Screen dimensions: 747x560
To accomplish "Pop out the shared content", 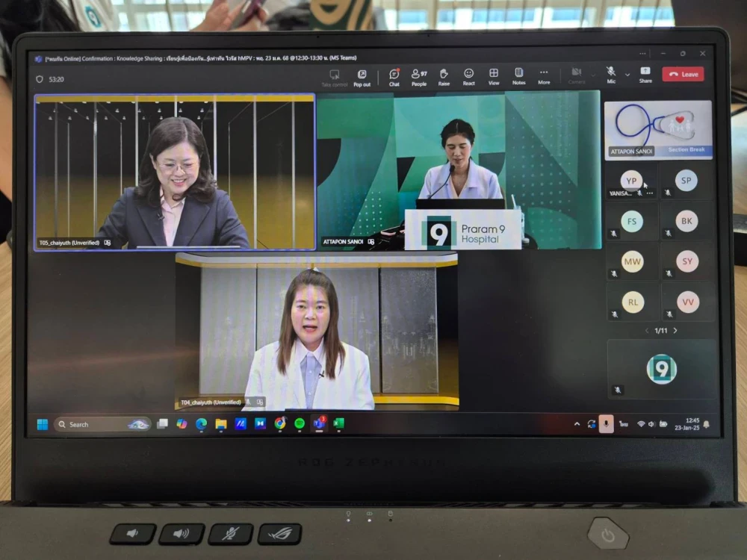I will pyautogui.click(x=362, y=75).
